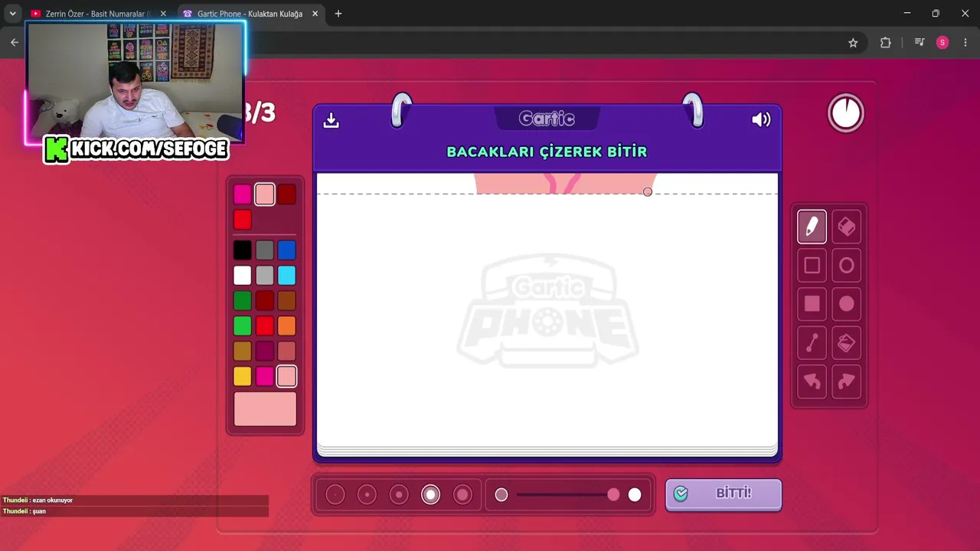Choose the empty rectangle shape tool
This screenshot has width=980, height=551.
812,266
